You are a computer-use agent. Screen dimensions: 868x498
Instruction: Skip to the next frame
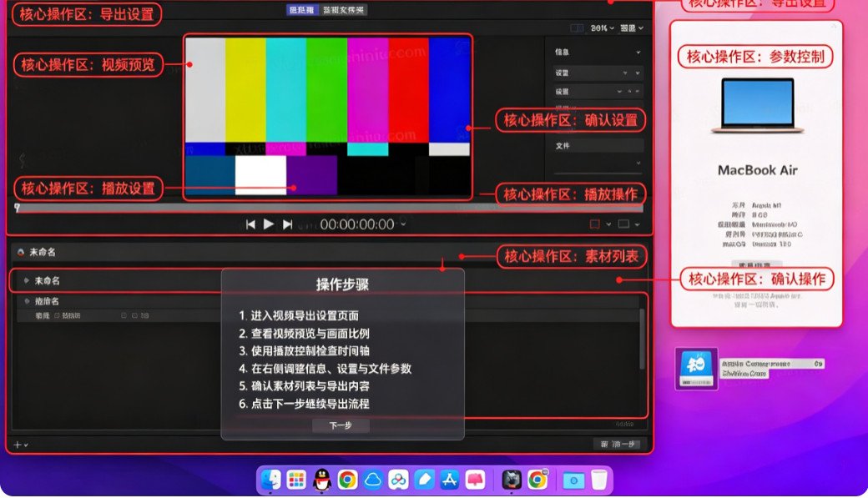[287, 224]
